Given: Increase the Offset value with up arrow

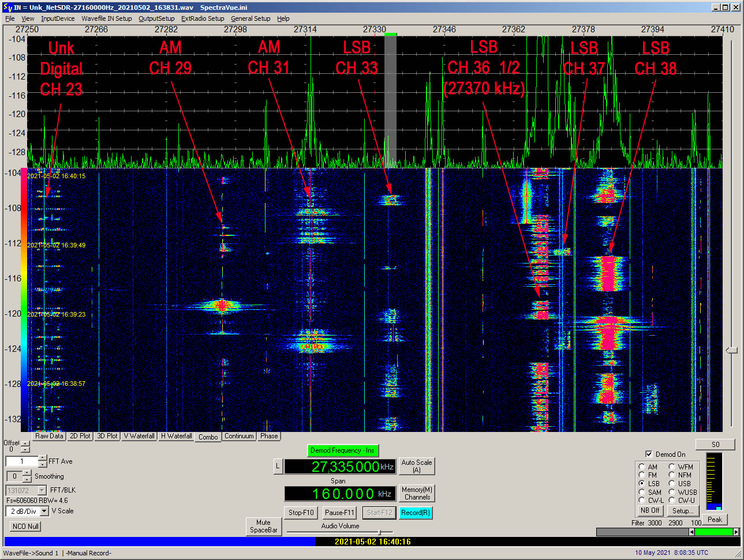Looking at the screenshot, I should click(25, 444).
